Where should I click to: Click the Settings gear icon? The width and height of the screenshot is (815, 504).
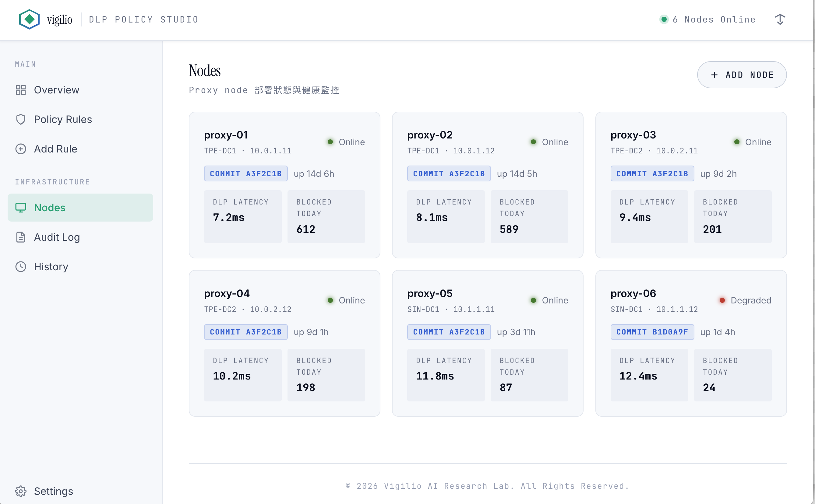[x=21, y=491]
